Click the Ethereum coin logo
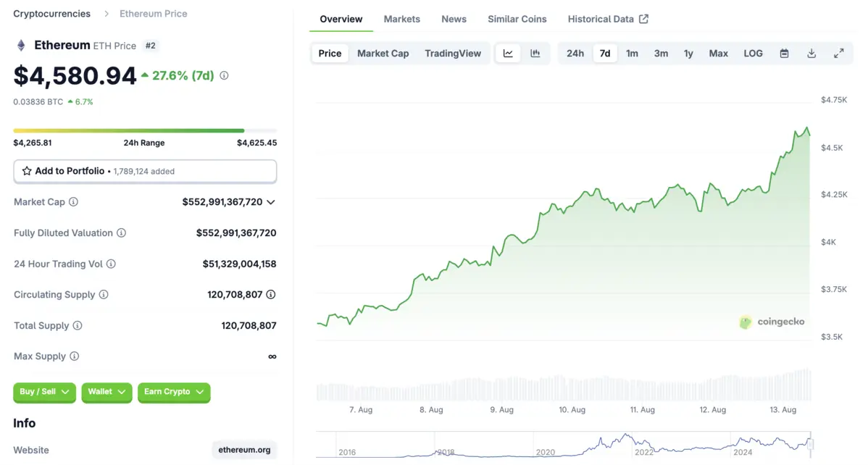 (21, 45)
